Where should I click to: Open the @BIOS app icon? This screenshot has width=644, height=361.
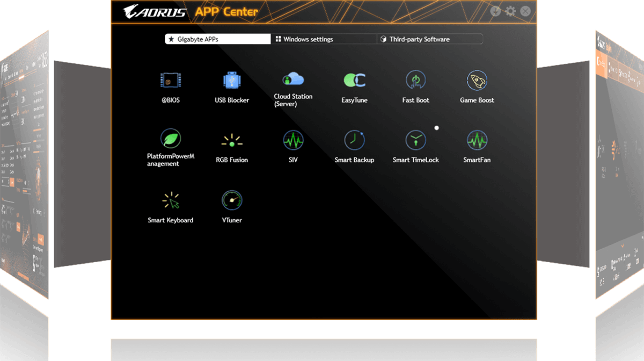point(171,81)
